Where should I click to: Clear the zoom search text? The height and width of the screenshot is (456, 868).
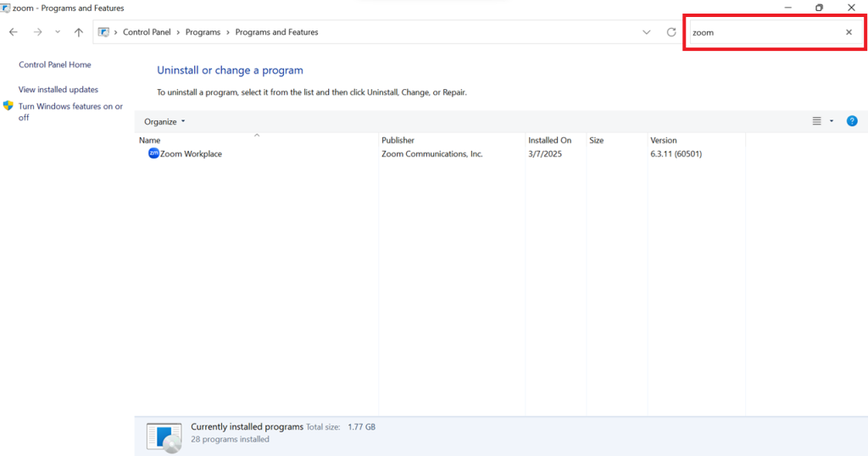pyautogui.click(x=849, y=32)
